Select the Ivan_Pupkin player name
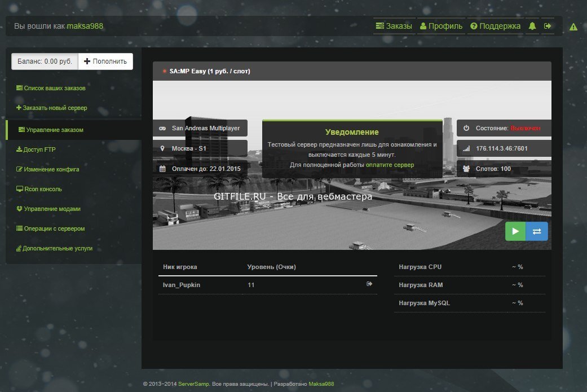The height and width of the screenshot is (392, 587). point(182,285)
